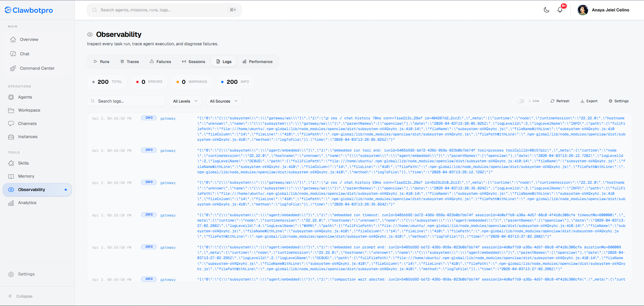Expand the All Levels dropdown

pyautogui.click(x=185, y=101)
